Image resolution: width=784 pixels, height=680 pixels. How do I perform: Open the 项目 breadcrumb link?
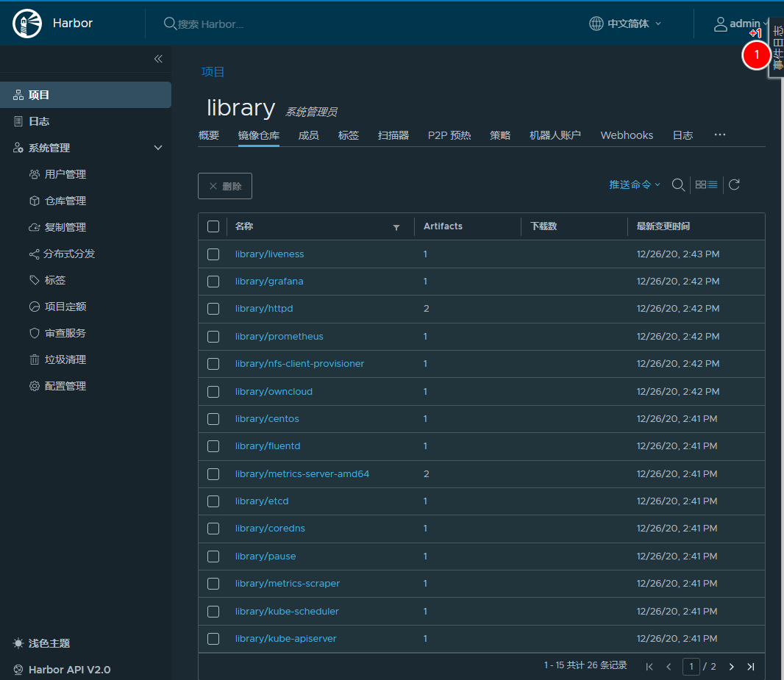pyautogui.click(x=213, y=72)
